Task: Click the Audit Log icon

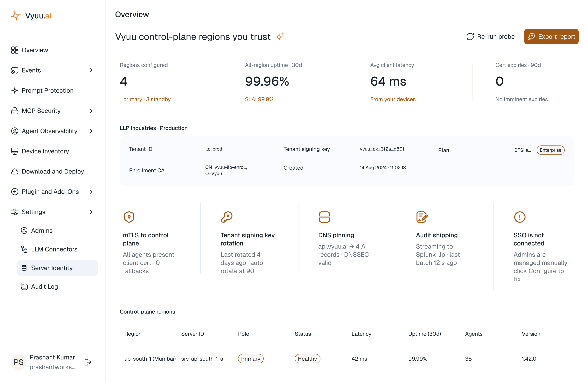Action: click(24, 287)
